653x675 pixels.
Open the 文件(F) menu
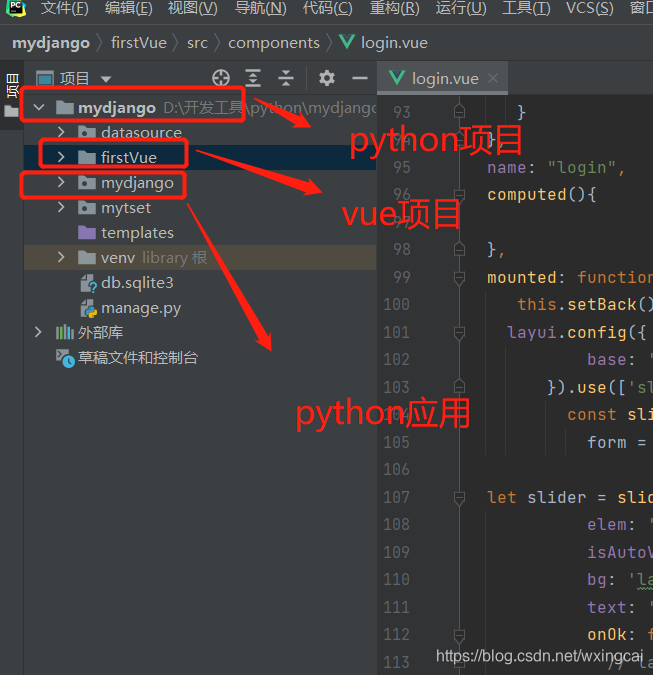(x=65, y=8)
